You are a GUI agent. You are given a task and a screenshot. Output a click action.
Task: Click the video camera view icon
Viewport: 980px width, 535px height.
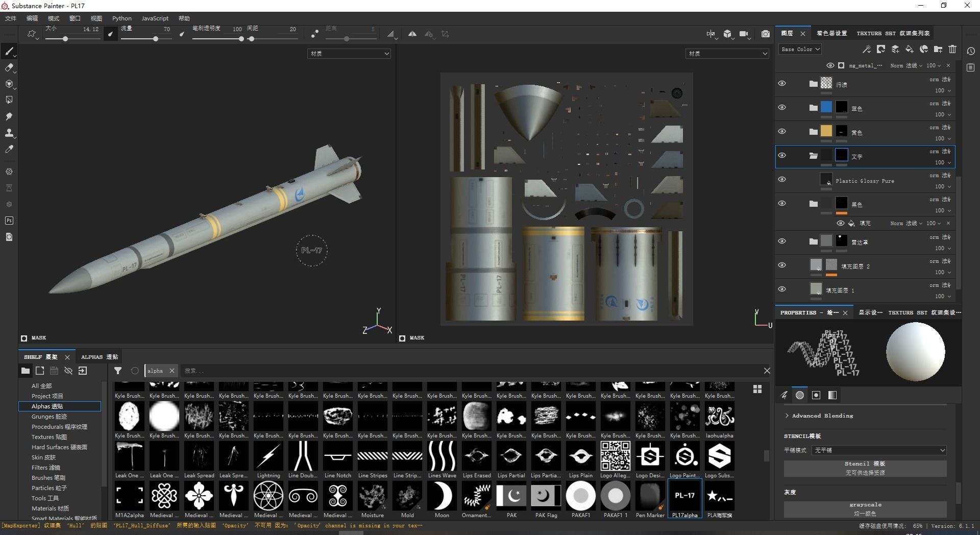click(744, 34)
